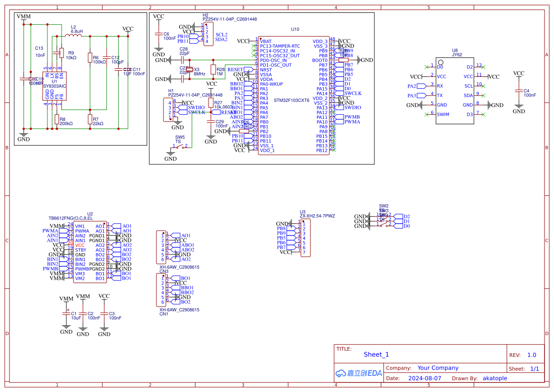
Task: Click the VBAT pin label on U10
Action: click(x=266, y=42)
